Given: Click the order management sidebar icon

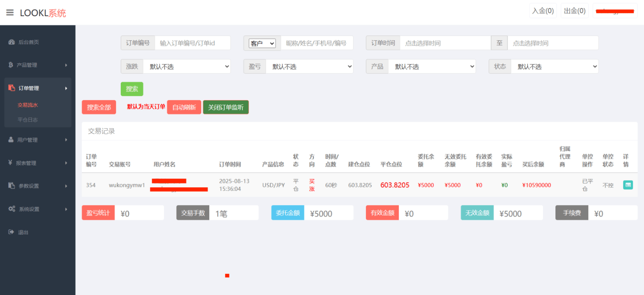Looking at the screenshot, I should [x=12, y=88].
